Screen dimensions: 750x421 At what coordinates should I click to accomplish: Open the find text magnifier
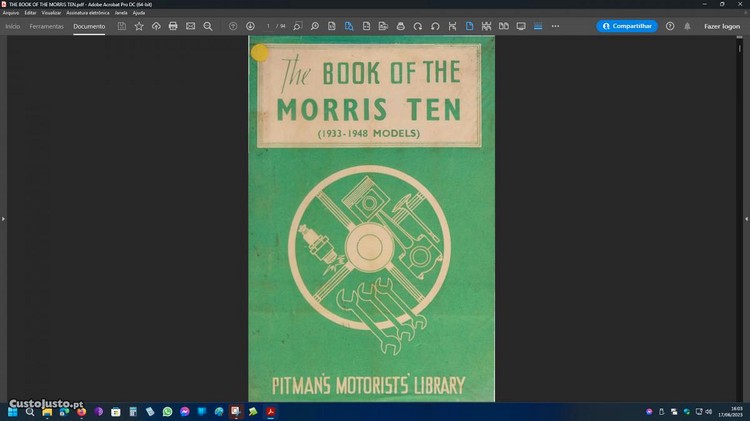[208, 26]
